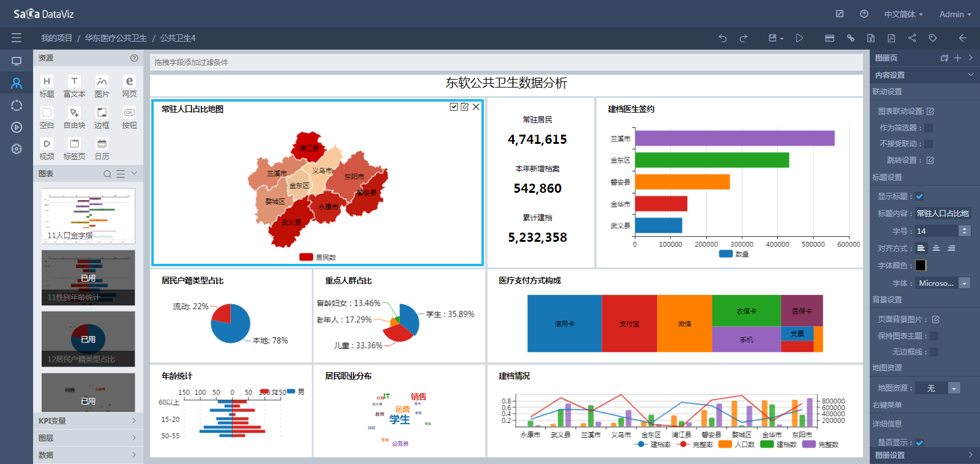
Task: Click the share icon in the toolbar
Action: point(912,38)
